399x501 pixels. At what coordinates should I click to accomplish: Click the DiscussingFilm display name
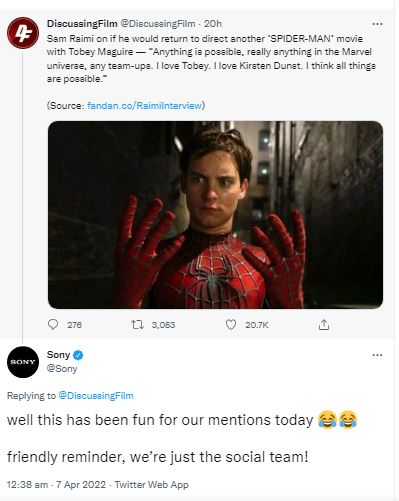82,24
